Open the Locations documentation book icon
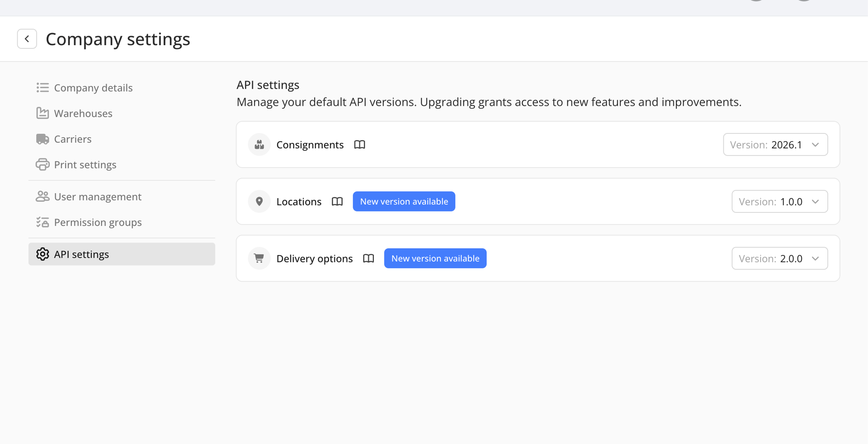Image resolution: width=868 pixels, height=444 pixels. point(337,202)
